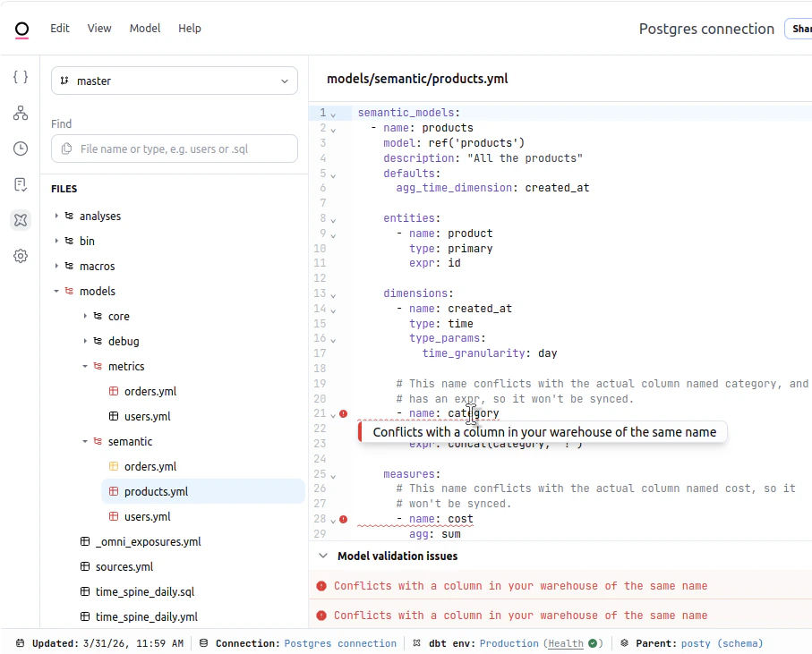Screen dimensions: 812x654
Task: Collapse the metrics folder
Action: pos(85,366)
